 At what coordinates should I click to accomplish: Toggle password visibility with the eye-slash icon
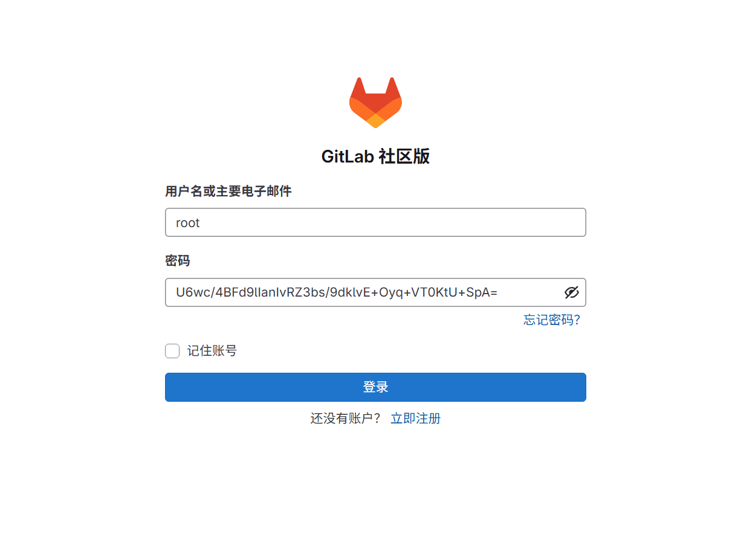click(571, 292)
